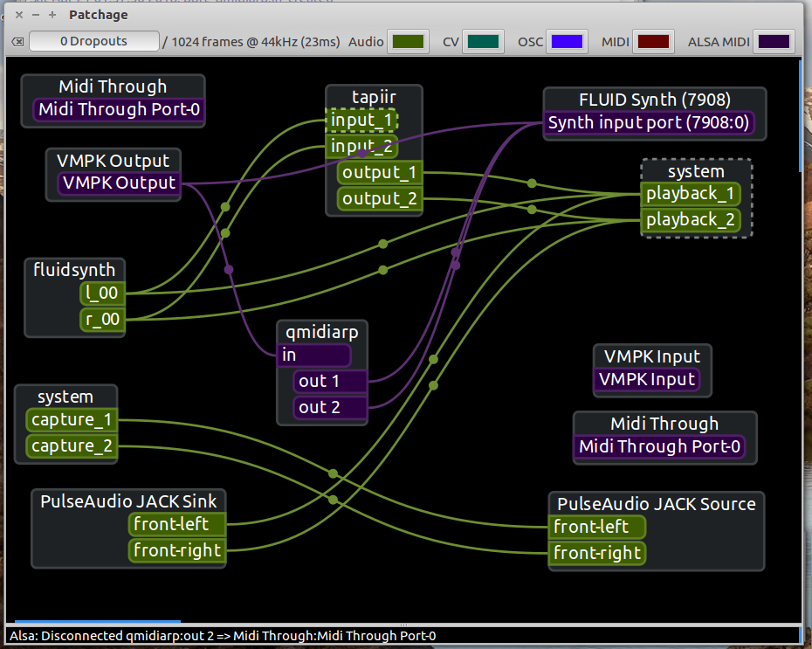Image resolution: width=812 pixels, height=649 pixels.
Task: Select system capture_1 port
Action: point(72,420)
